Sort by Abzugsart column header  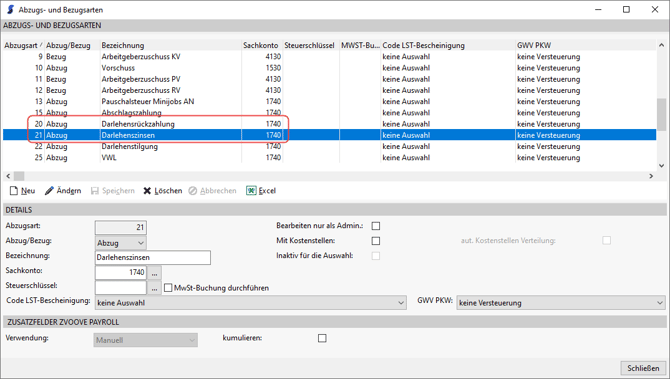pyautogui.click(x=24, y=45)
